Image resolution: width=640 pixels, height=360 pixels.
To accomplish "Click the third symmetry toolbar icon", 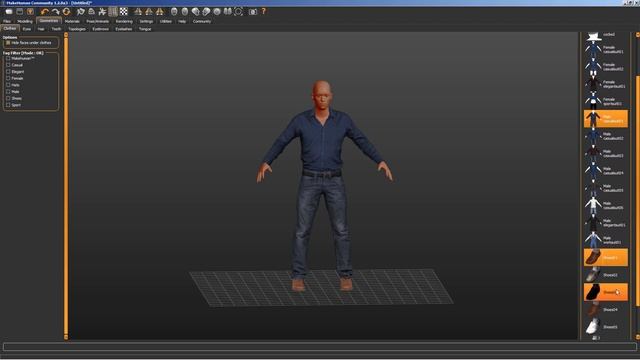I will tap(160, 12).
